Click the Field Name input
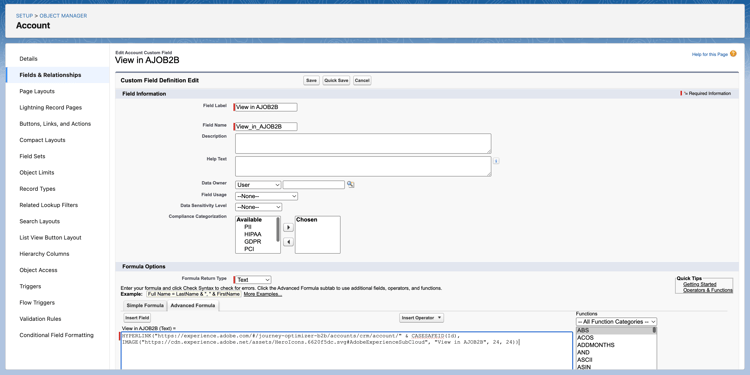The image size is (750, 375). coord(266,127)
